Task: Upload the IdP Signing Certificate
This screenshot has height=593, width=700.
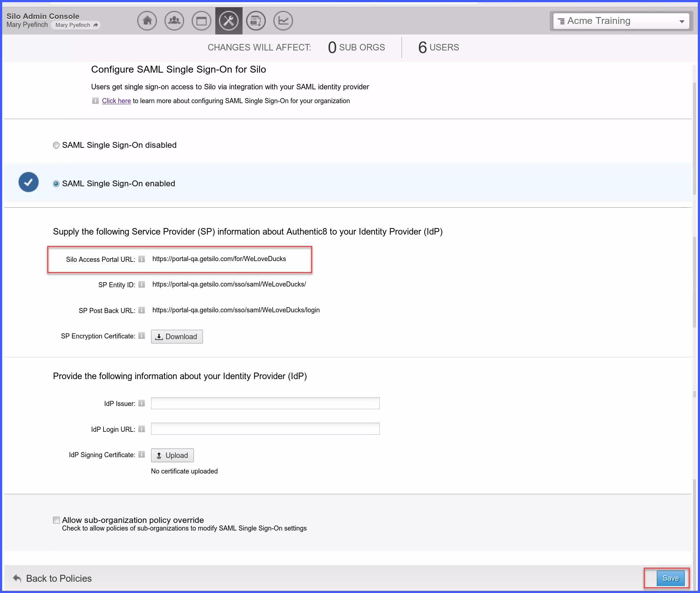Action: [x=172, y=455]
